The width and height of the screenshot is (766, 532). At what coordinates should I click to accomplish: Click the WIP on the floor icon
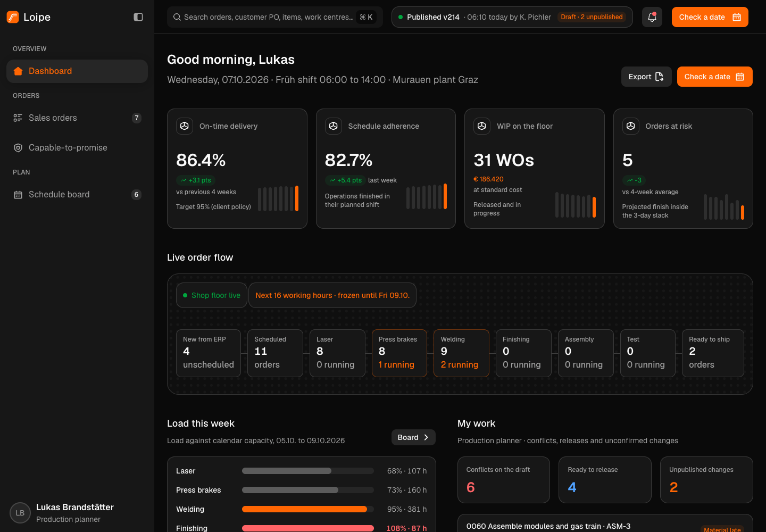(x=482, y=126)
